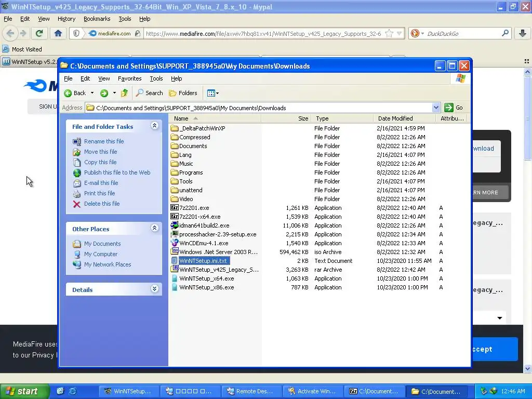
Task: Click the Go button next to address
Action: pos(454,108)
